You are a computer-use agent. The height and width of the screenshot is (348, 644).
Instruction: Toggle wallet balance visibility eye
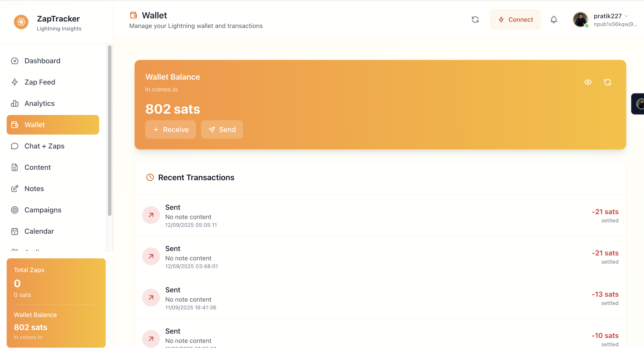(x=588, y=82)
